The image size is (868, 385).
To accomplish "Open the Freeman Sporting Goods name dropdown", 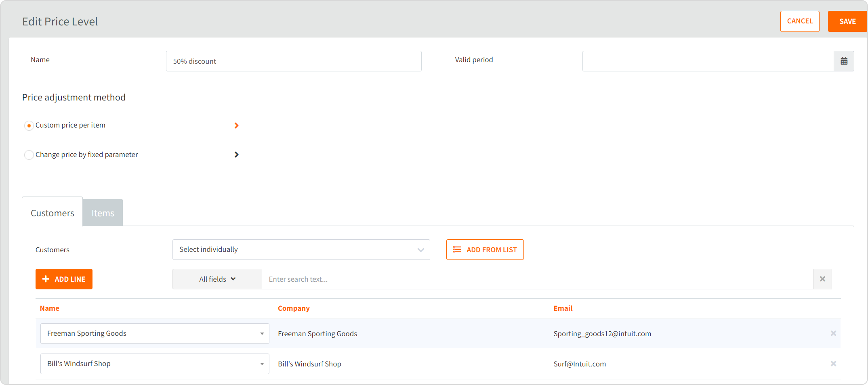I will pos(155,333).
